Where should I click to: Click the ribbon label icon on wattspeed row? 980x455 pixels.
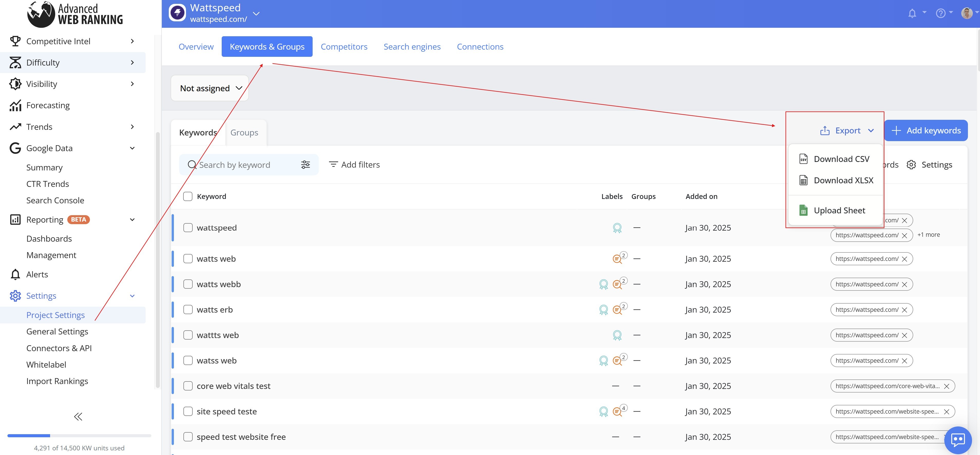pos(617,228)
